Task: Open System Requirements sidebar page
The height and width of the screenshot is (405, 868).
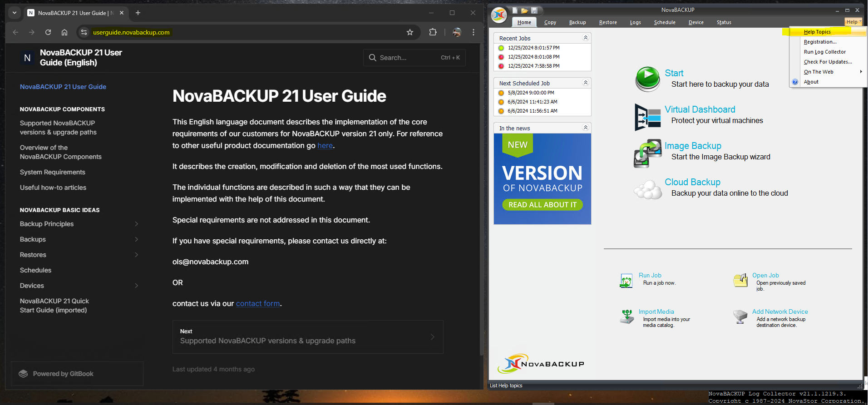Action: pyautogui.click(x=53, y=172)
